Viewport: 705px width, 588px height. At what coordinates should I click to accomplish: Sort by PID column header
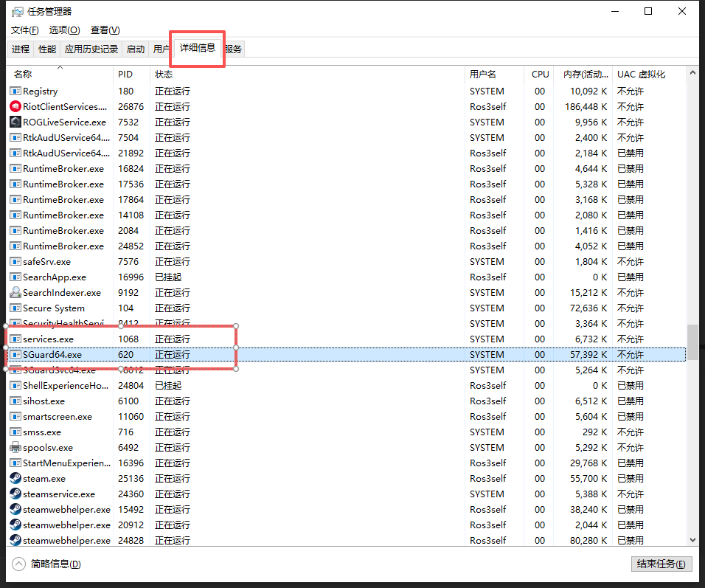pyautogui.click(x=125, y=75)
